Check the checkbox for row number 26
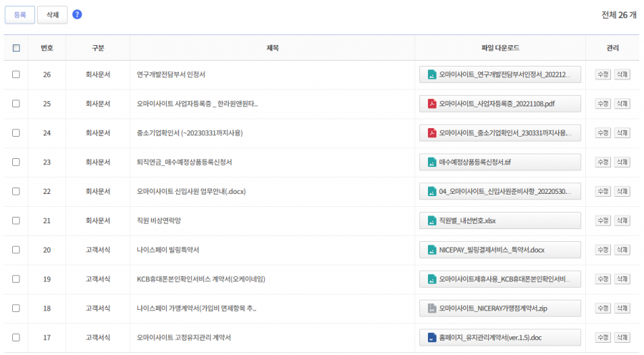 [x=16, y=74]
